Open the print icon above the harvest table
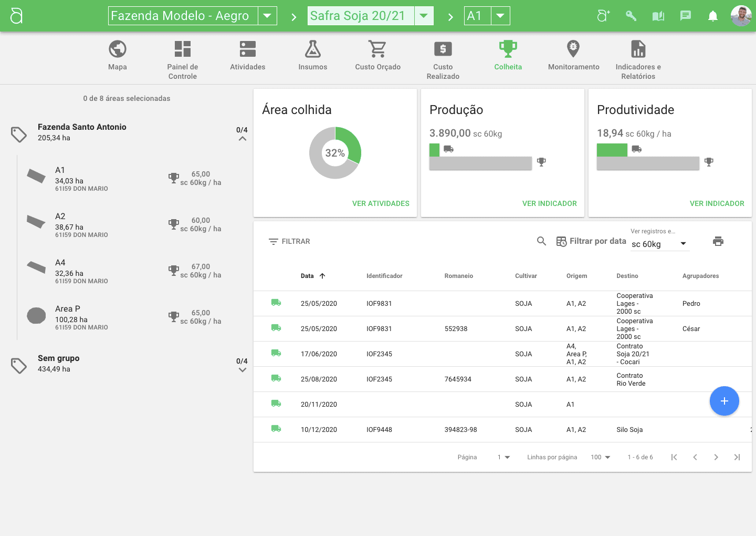 718,241
